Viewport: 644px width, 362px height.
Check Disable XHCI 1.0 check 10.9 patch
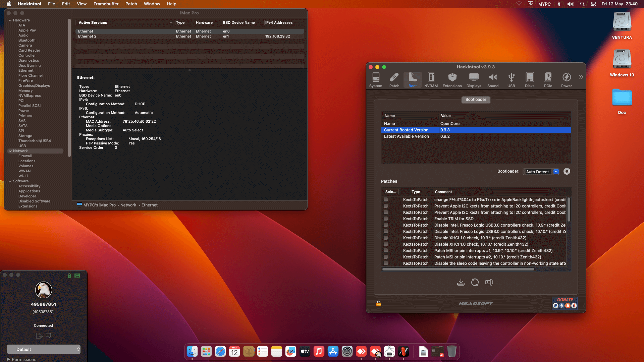386,238
